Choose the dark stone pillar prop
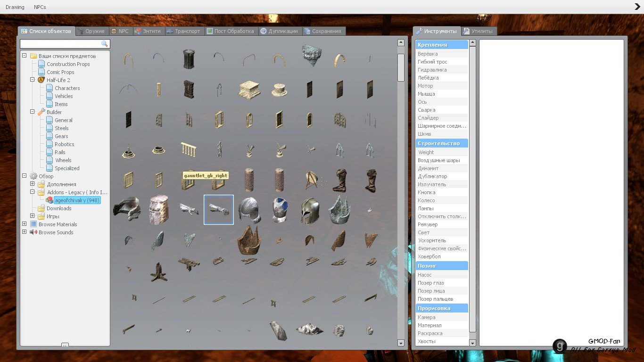This screenshot has width=644, height=362. tap(188, 59)
